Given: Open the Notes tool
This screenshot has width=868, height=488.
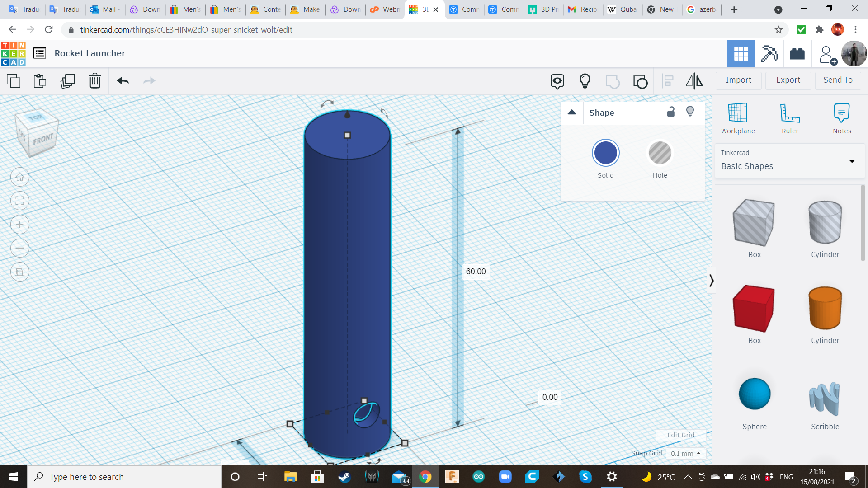Looking at the screenshot, I should (x=841, y=117).
